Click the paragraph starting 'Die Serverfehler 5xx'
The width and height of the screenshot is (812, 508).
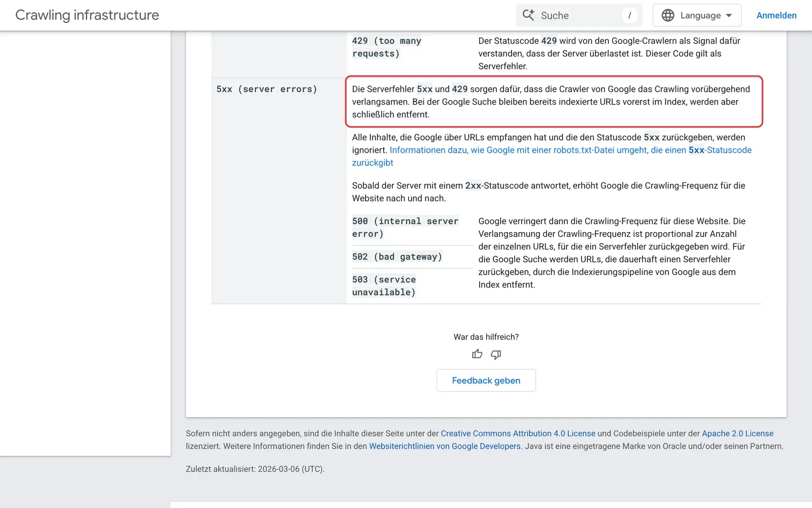point(551,102)
